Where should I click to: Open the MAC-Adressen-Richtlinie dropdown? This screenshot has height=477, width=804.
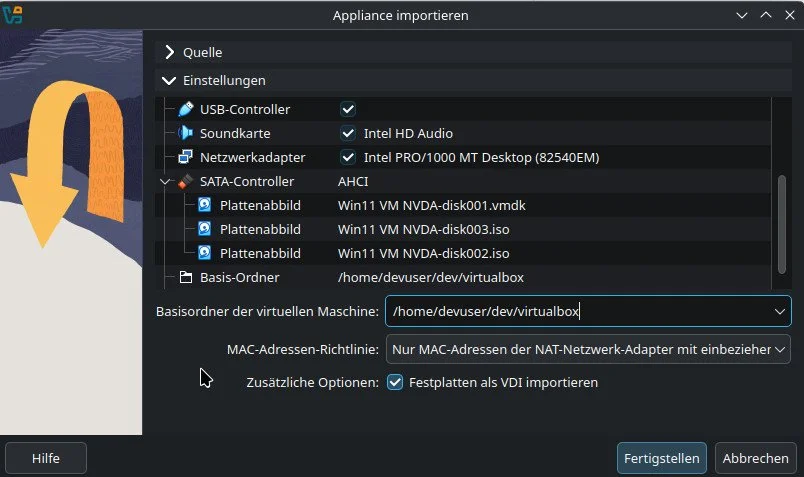pyautogui.click(x=588, y=349)
